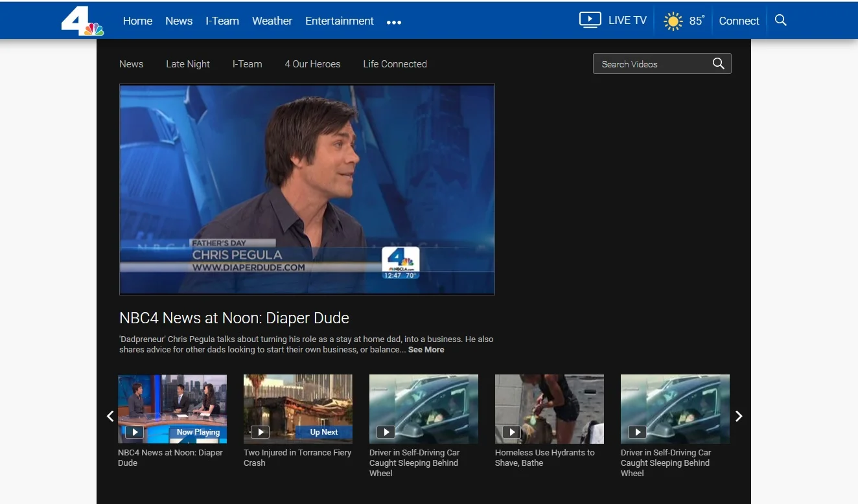
Task: Open site search magnifier in top bar
Action: (x=781, y=20)
